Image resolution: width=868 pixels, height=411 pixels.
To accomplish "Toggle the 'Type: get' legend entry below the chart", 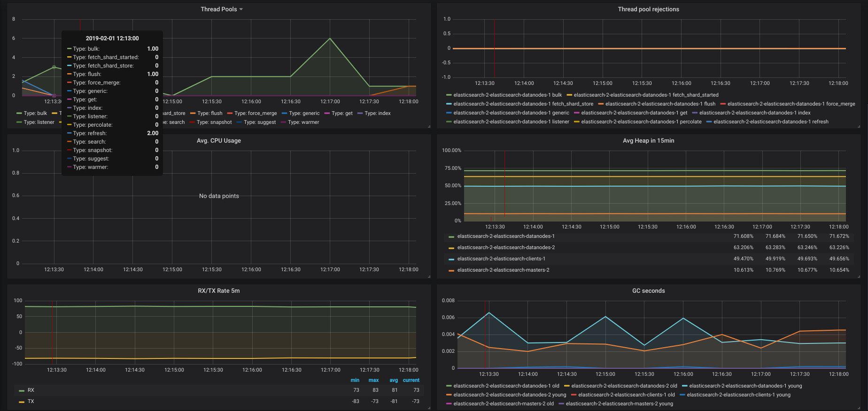I will point(342,113).
